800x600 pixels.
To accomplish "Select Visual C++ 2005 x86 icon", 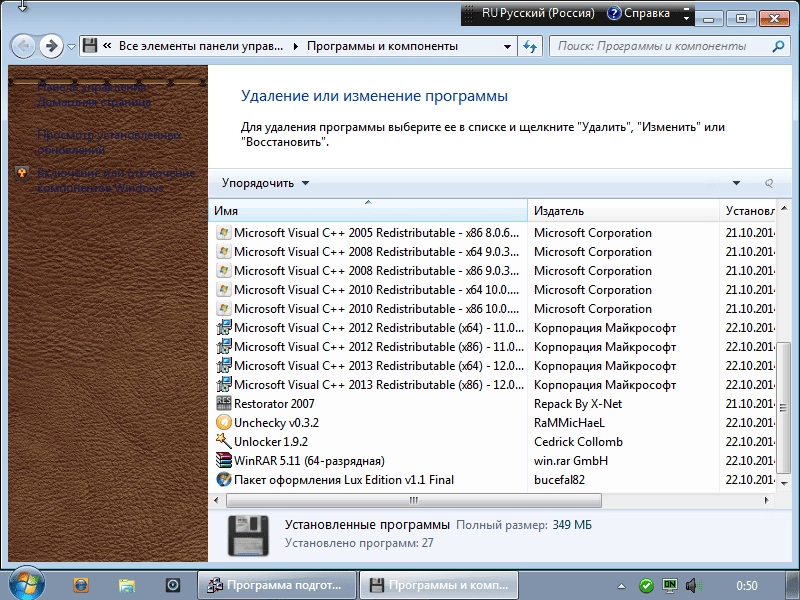I will click(x=223, y=233).
